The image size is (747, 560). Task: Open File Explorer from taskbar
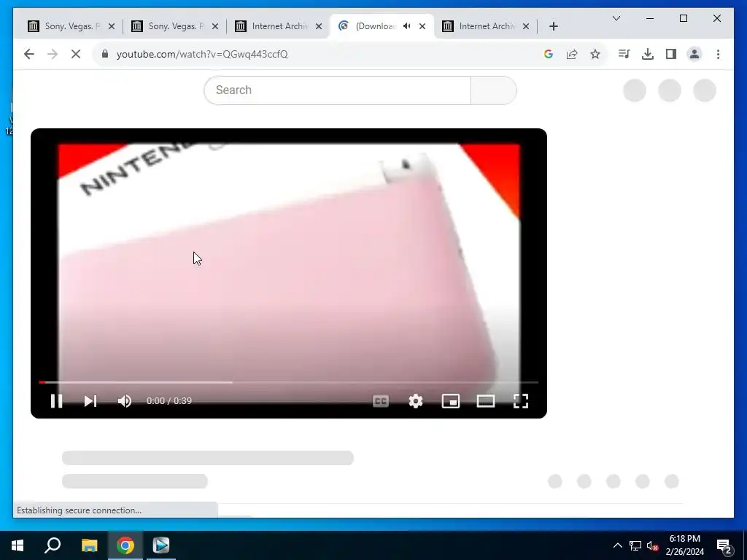point(89,545)
